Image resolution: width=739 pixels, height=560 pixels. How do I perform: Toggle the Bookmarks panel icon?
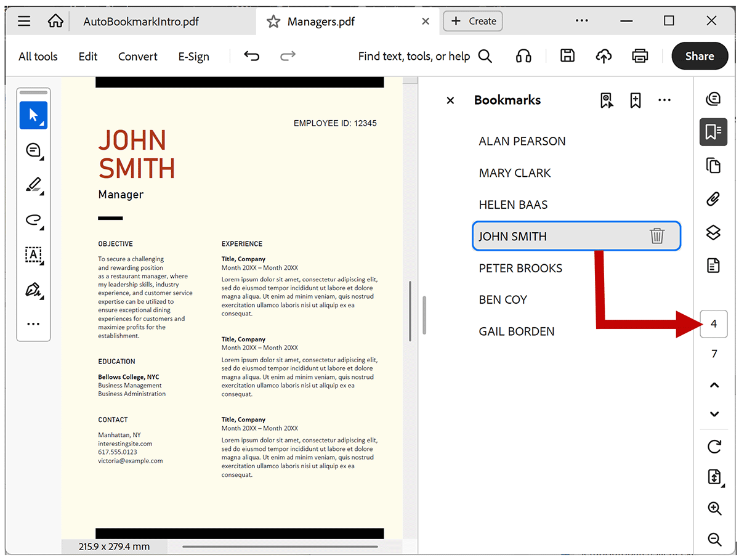pyautogui.click(x=714, y=132)
